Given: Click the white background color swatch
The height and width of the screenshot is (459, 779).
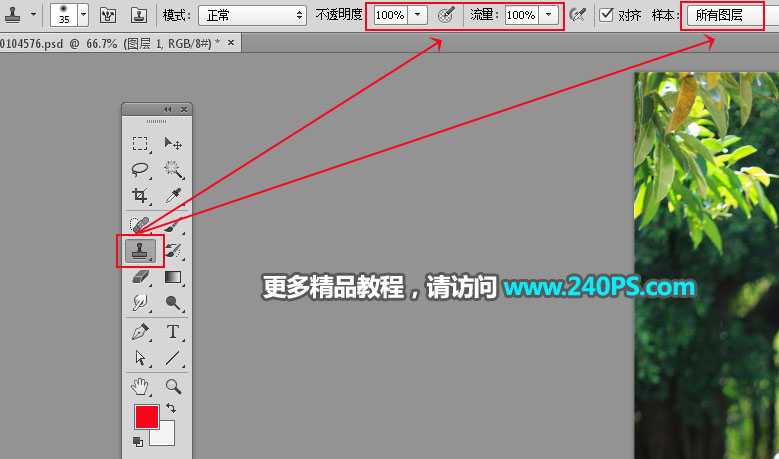Looking at the screenshot, I should (x=166, y=436).
